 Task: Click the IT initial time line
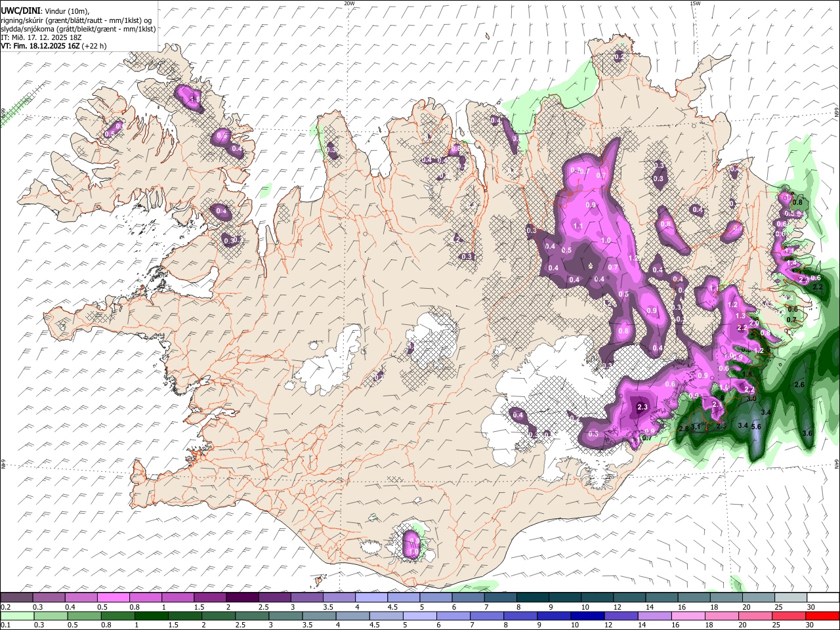click(41, 37)
